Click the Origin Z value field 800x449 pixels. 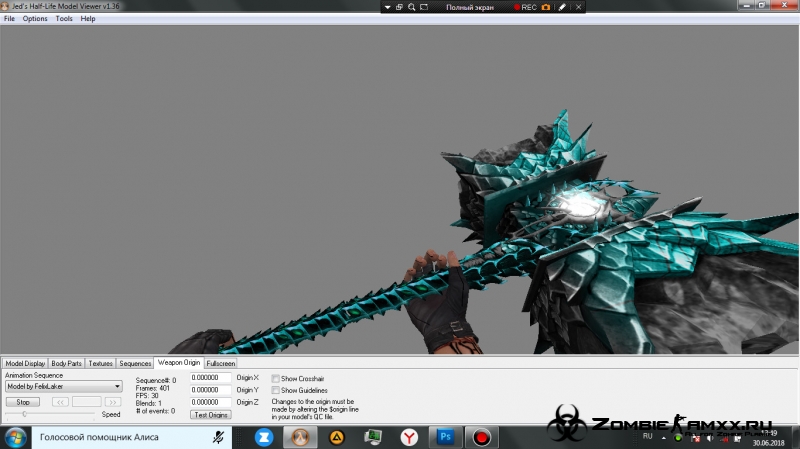[x=210, y=402]
